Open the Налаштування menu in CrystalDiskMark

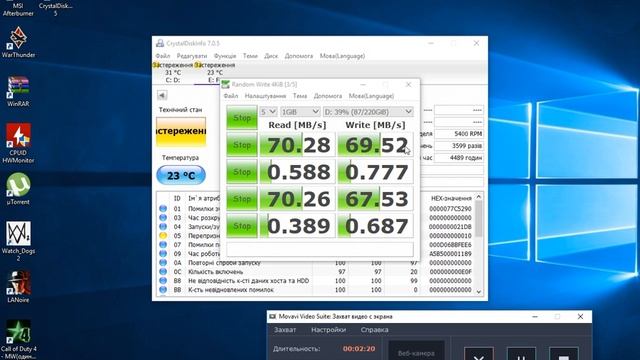265,96
